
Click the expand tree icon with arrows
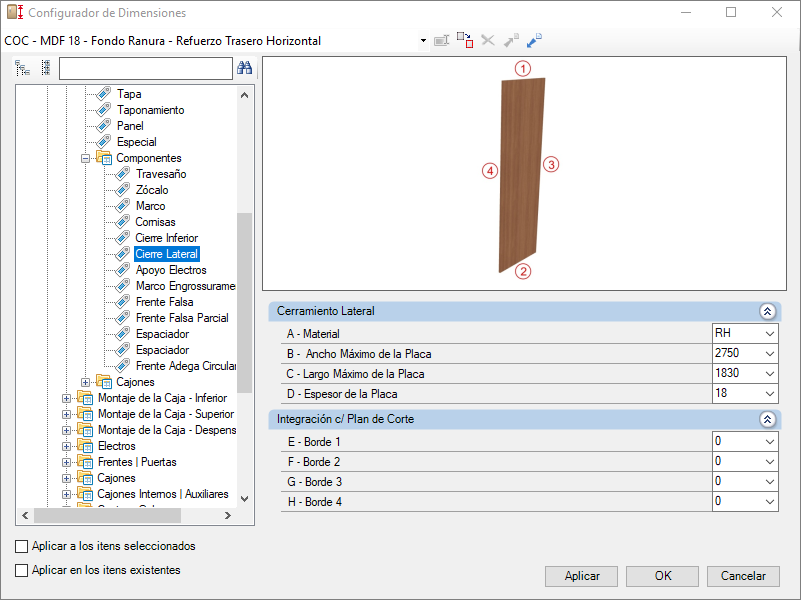click(x=22, y=68)
